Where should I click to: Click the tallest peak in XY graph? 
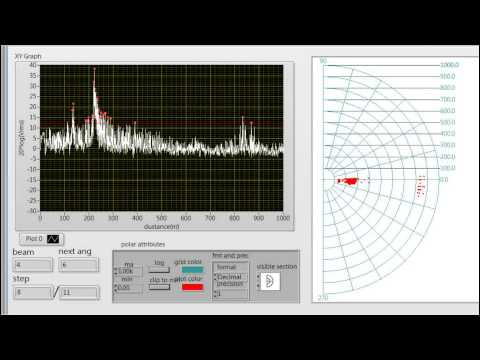tap(94, 69)
